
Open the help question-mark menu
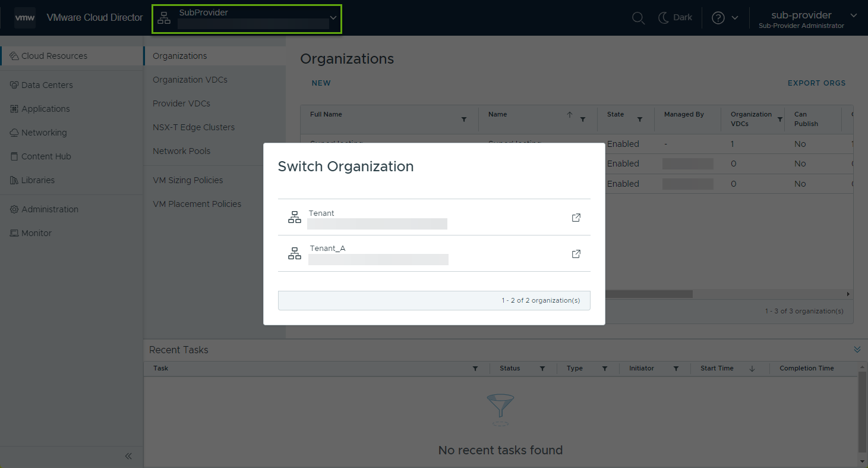[725, 18]
